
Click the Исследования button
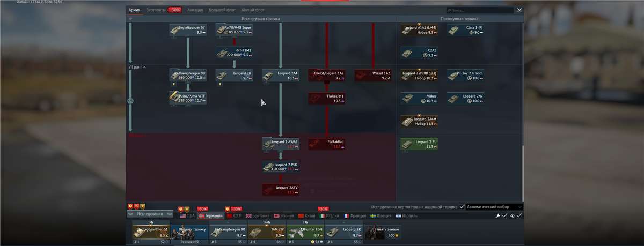(150, 214)
